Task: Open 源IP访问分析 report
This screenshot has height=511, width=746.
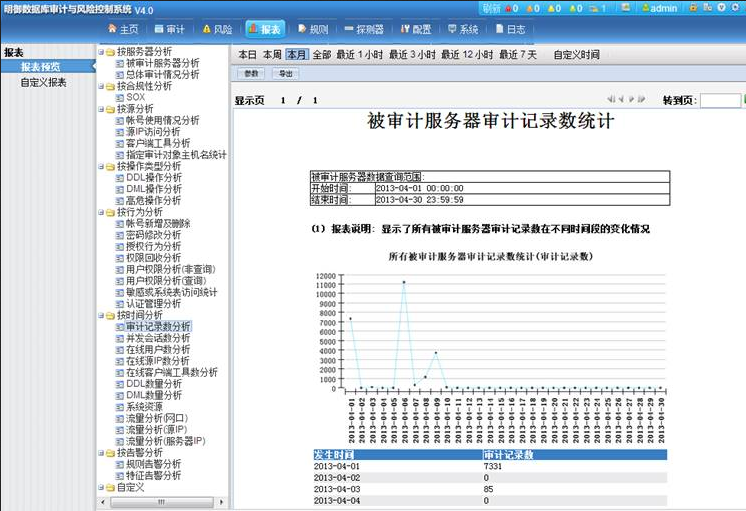Action: click(x=153, y=132)
